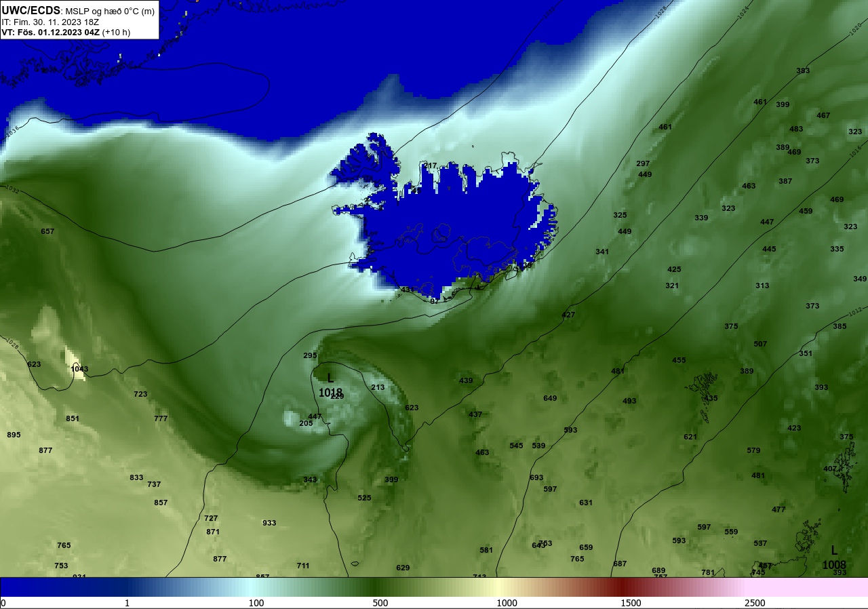
Task: Click the low pressure label 1008
Action: click(834, 565)
